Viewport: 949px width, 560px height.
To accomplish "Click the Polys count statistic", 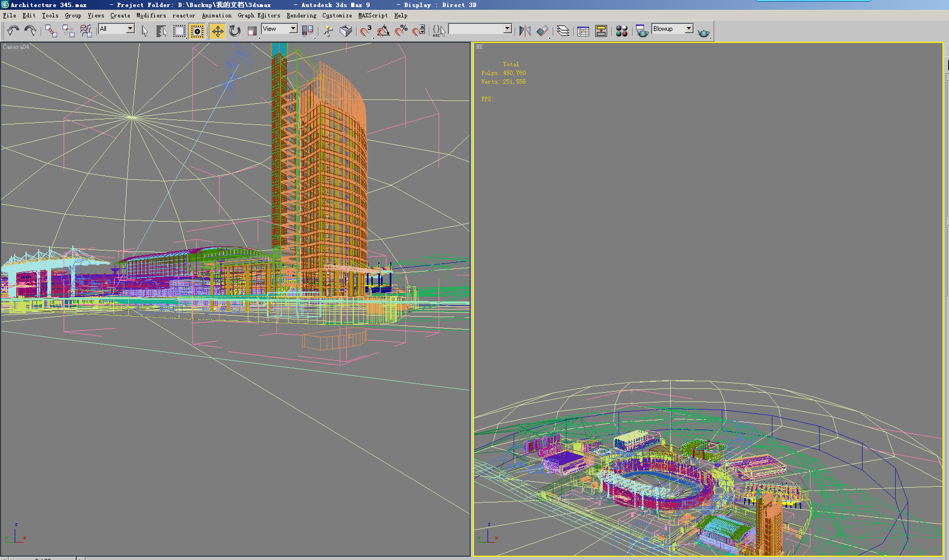I will pos(503,73).
